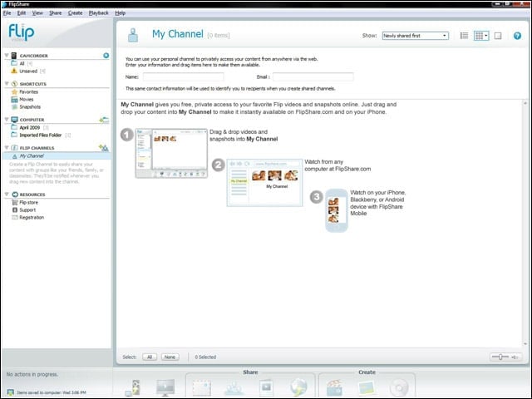Open the File menu
This screenshot has height=399, width=532.
click(7, 13)
